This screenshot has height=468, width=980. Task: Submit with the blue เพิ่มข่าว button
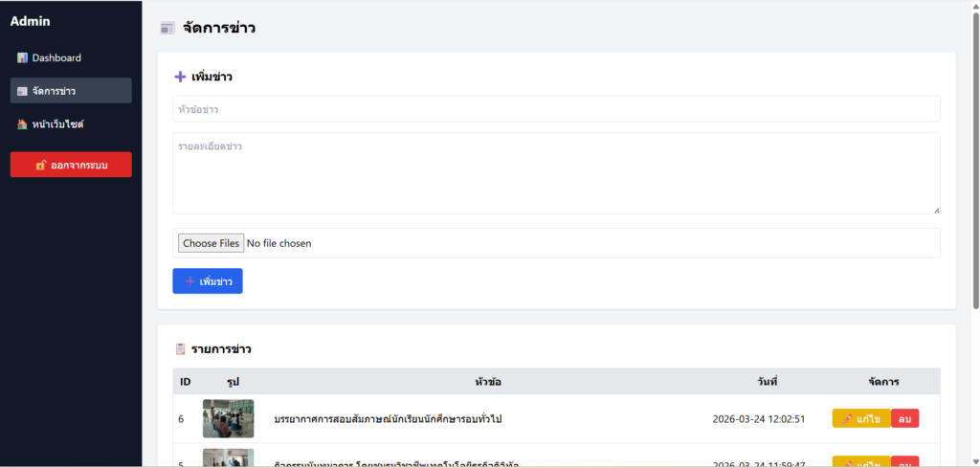(208, 281)
